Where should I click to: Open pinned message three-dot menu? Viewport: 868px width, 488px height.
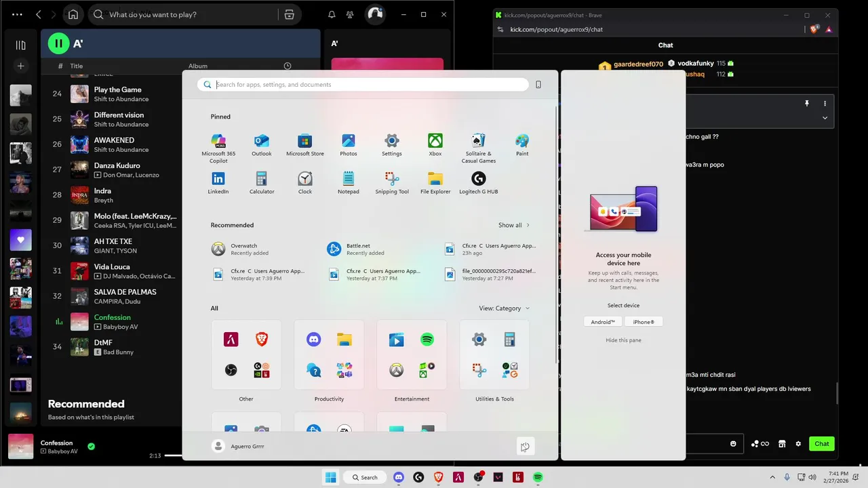tap(825, 103)
